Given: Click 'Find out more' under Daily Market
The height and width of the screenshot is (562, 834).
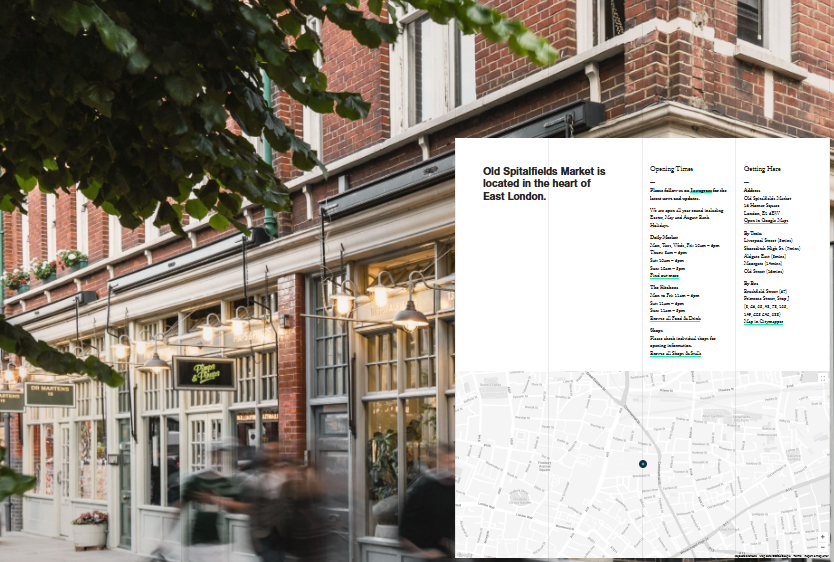Looking at the screenshot, I should click(664, 275).
